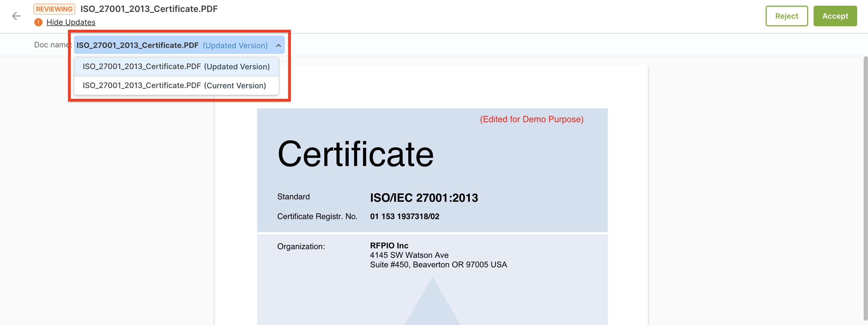Select the Updated Version option in list

176,67
